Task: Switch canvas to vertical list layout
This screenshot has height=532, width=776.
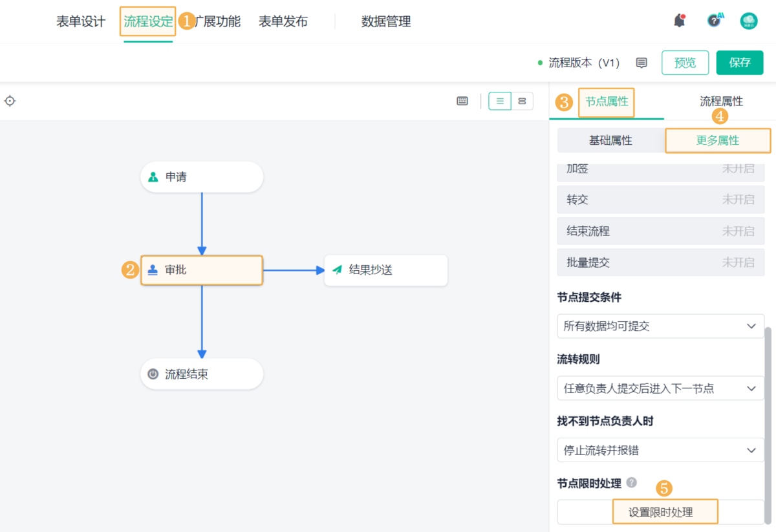Action: coord(500,101)
